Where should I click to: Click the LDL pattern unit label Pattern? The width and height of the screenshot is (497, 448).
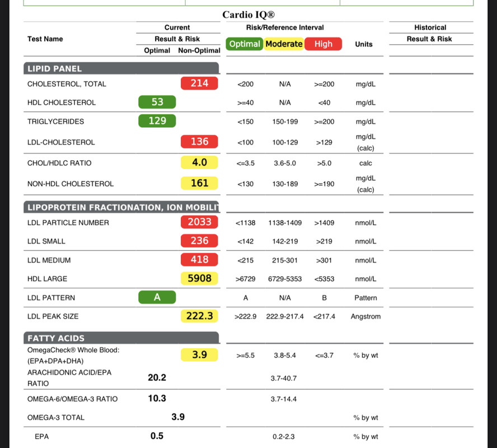coord(365,298)
